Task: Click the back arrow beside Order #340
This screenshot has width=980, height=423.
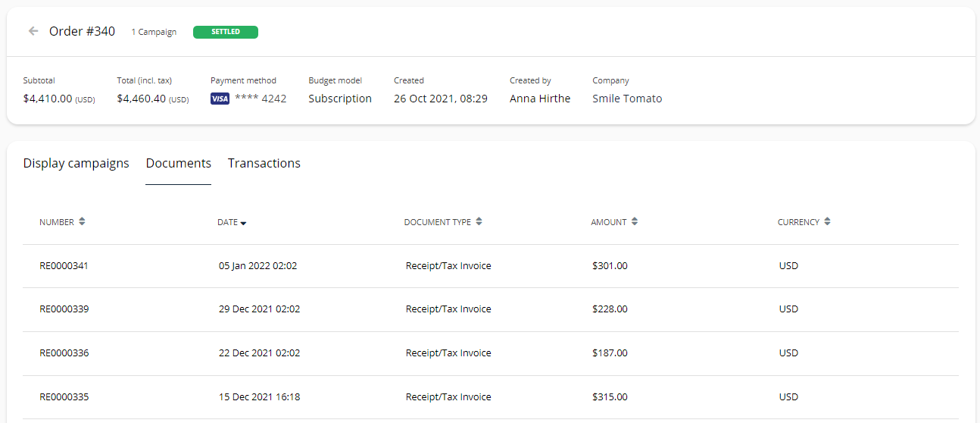Action: pyautogui.click(x=33, y=31)
